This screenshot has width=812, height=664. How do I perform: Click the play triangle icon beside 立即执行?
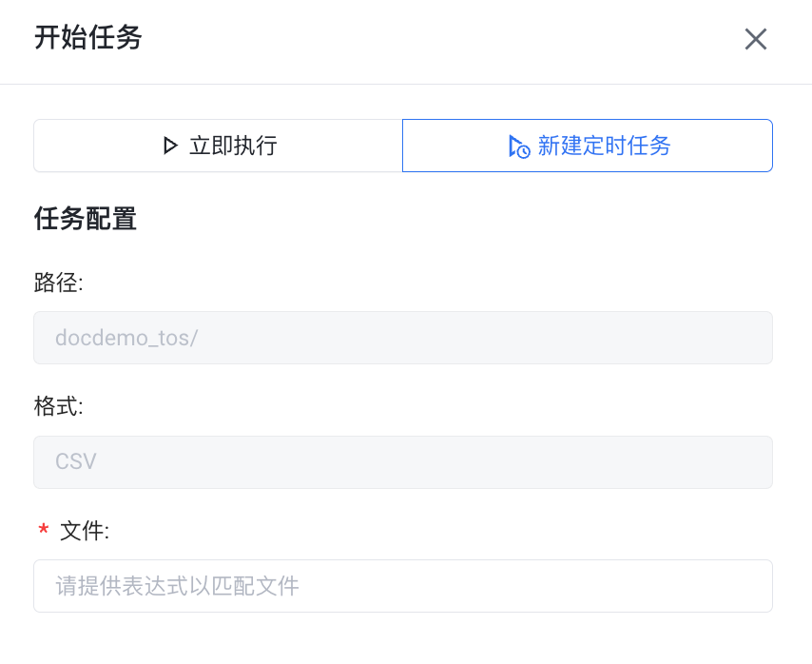point(170,146)
